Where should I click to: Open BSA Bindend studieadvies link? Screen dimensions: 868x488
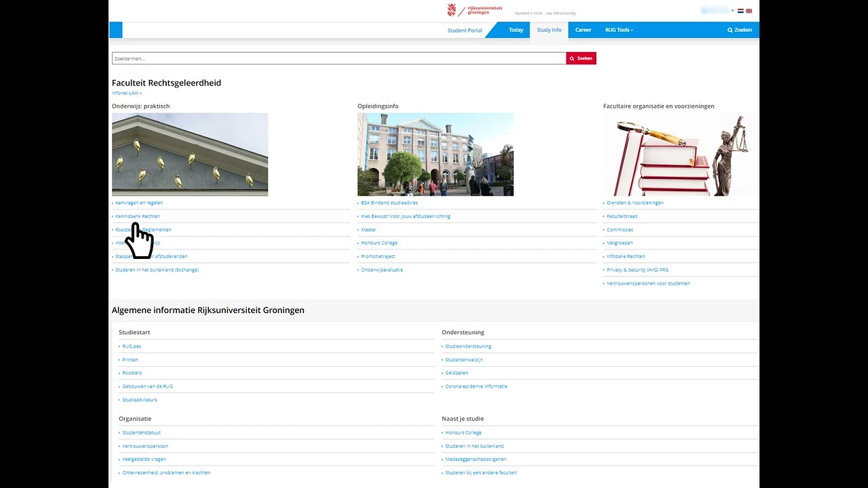[x=389, y=203]
